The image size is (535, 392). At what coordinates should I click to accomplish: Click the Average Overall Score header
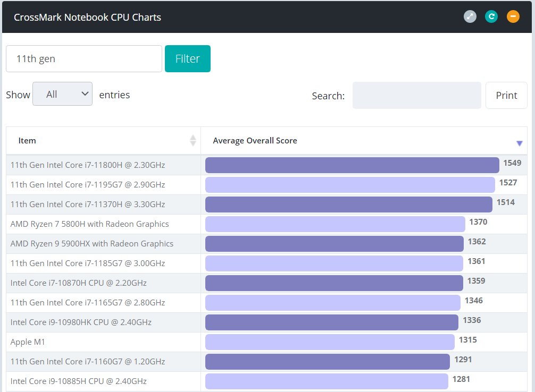pos(364,140)
